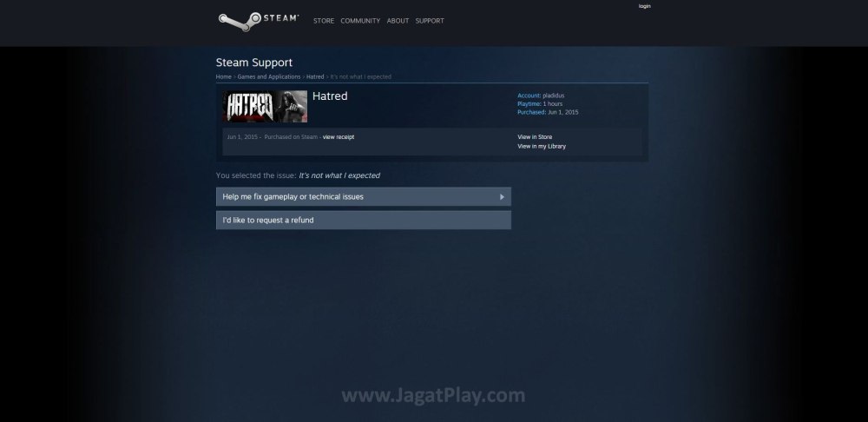This screenshot has height=422, width=868.
Task: Expand arrow on gameplay issues option
Action: click(x=502, y=196)
